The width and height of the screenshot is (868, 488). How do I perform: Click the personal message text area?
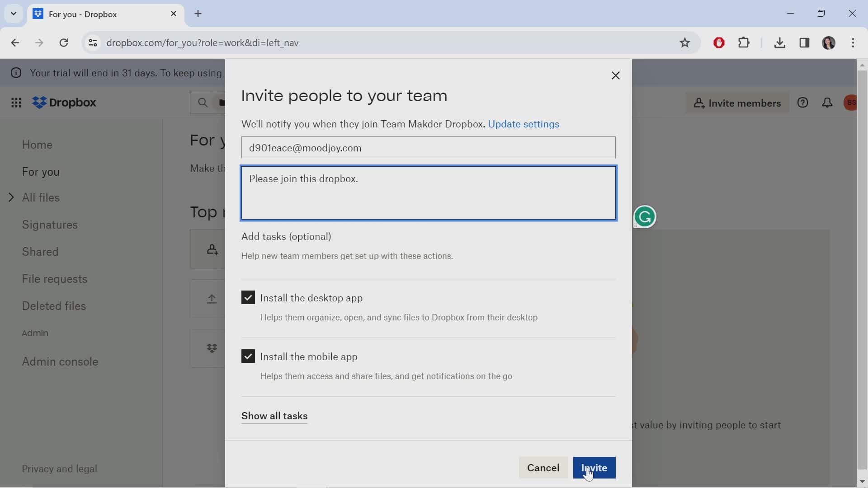(428, 192)
